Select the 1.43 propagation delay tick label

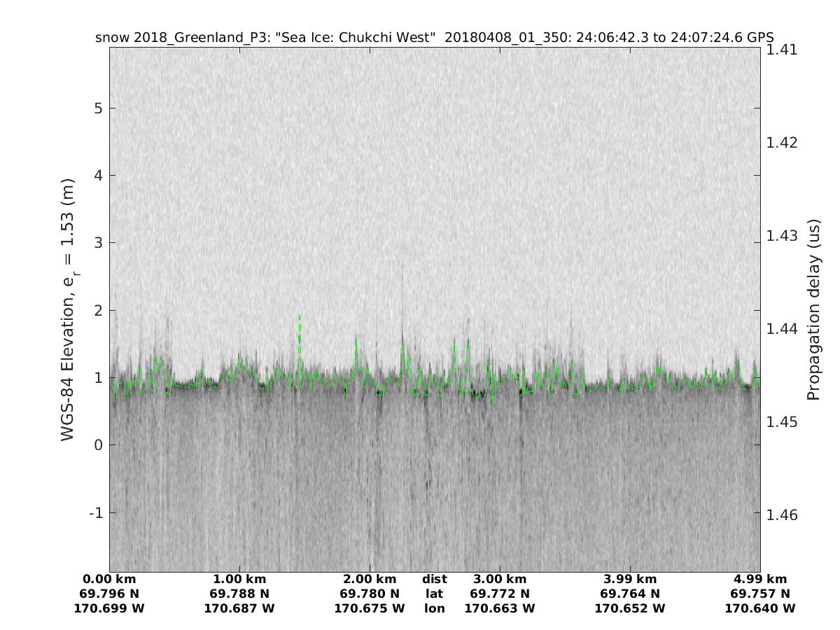782,235
